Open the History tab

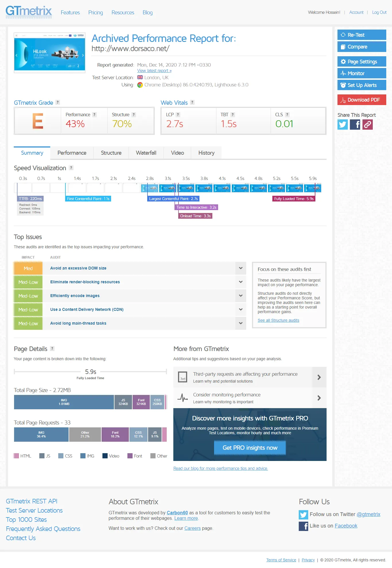tap(206, 153)
